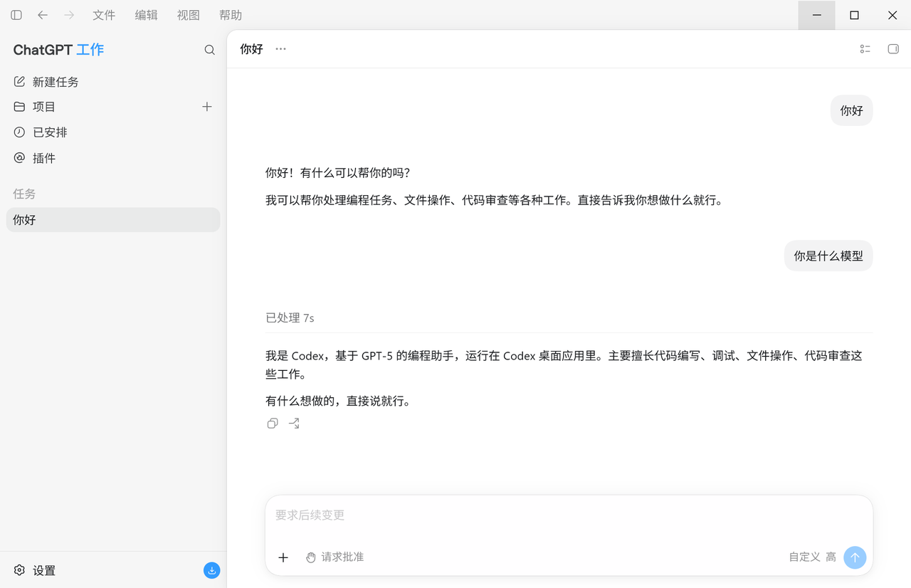Open the ChatGPT 工作 workspace title
Image resolution: width=911 pixels, height=588 pixels.
[58, 50]
